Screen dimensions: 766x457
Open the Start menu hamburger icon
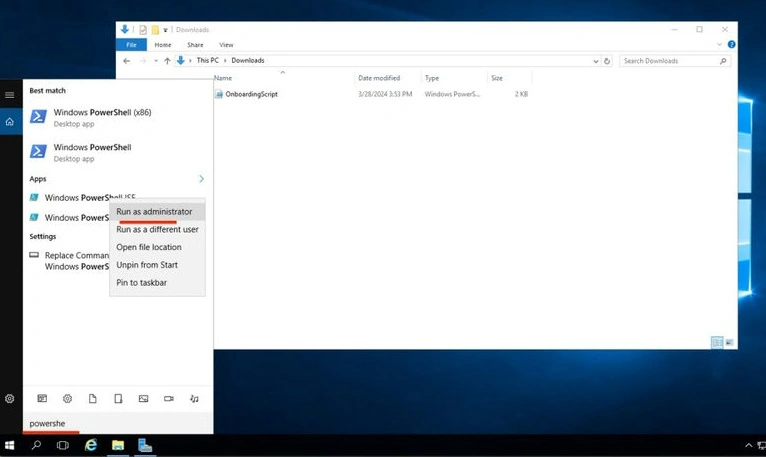click(x=9, y=95)
